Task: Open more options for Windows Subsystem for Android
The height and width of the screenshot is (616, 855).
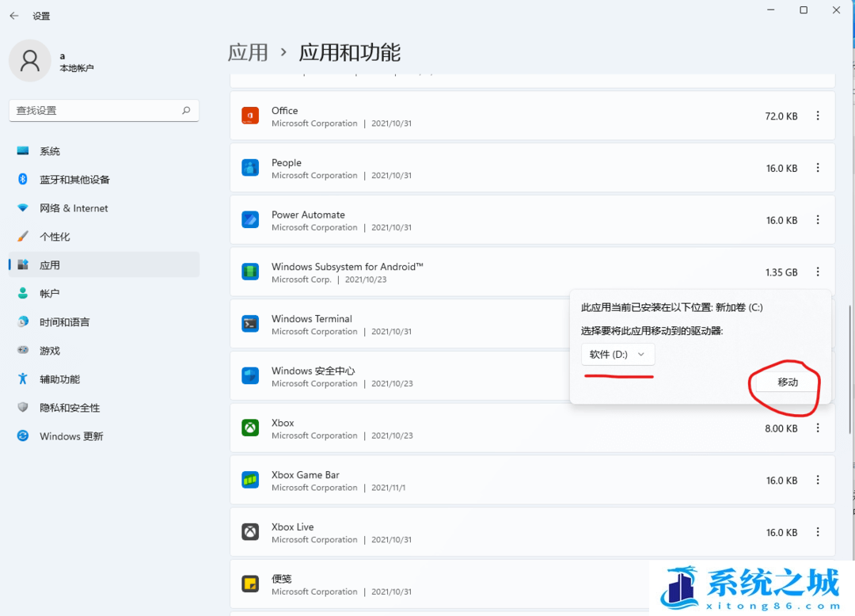Action: click(817, 272)
